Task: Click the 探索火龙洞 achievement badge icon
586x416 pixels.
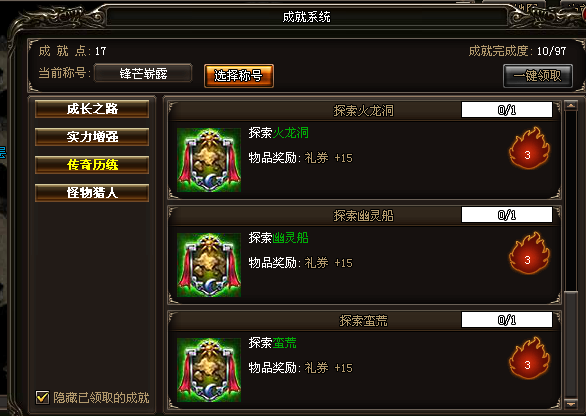Action: 209,160
